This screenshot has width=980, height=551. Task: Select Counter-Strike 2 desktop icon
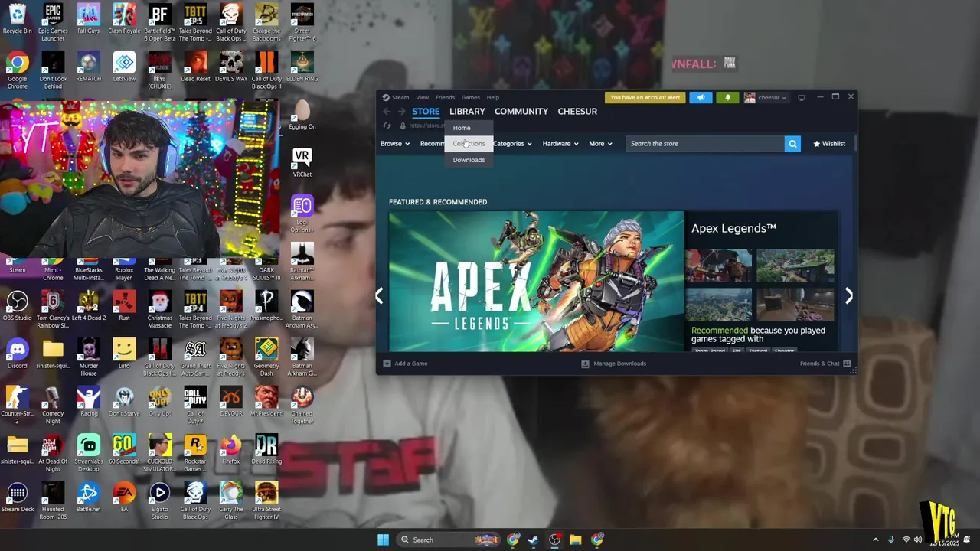pyautogui.click(x=17, y=406)
